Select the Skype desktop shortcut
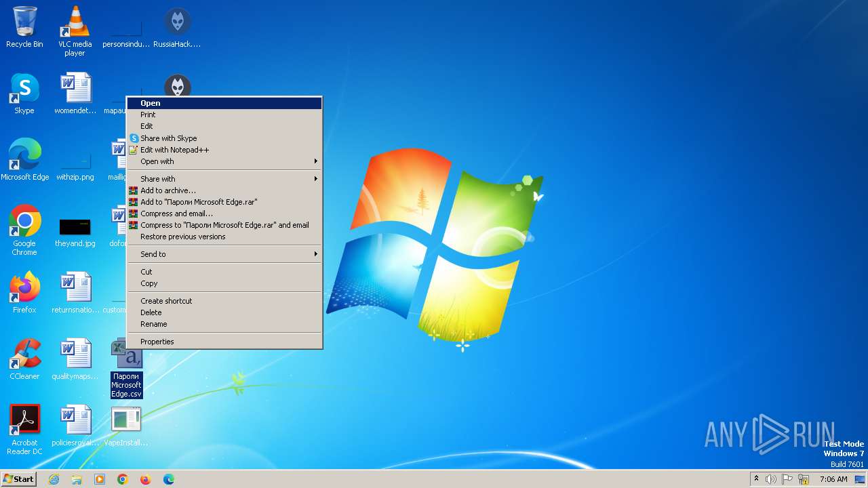The image size is (868, 488). coord(24,94)
